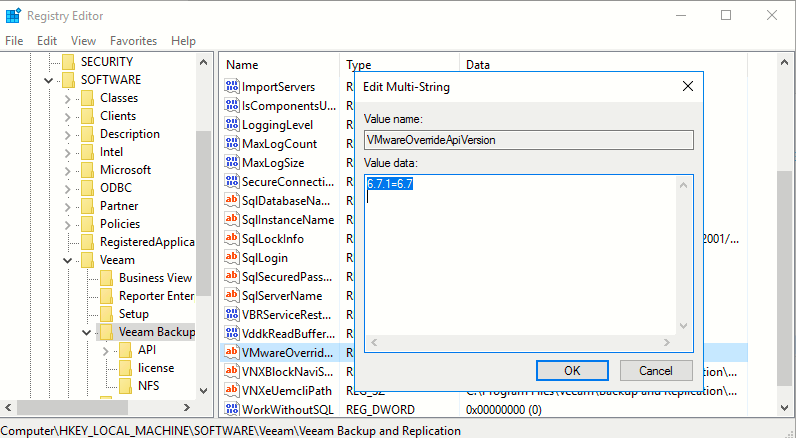This screenshot has width=796, height=438.
Task: Open the Edit menu
Action: pos(47,41)
